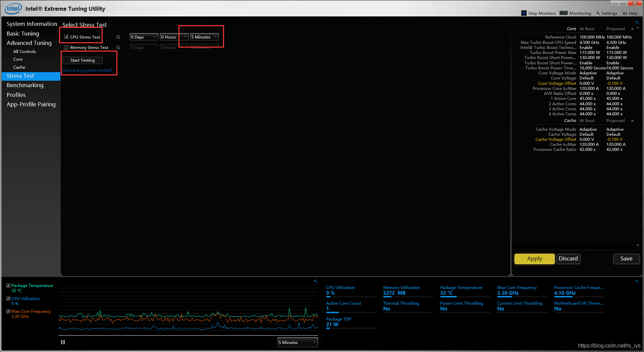Image resolution: width=644 pixels, height=352 pixels.
Task: Click the Power Limit Throttling monitor tile
Action: tap(465, 307)
